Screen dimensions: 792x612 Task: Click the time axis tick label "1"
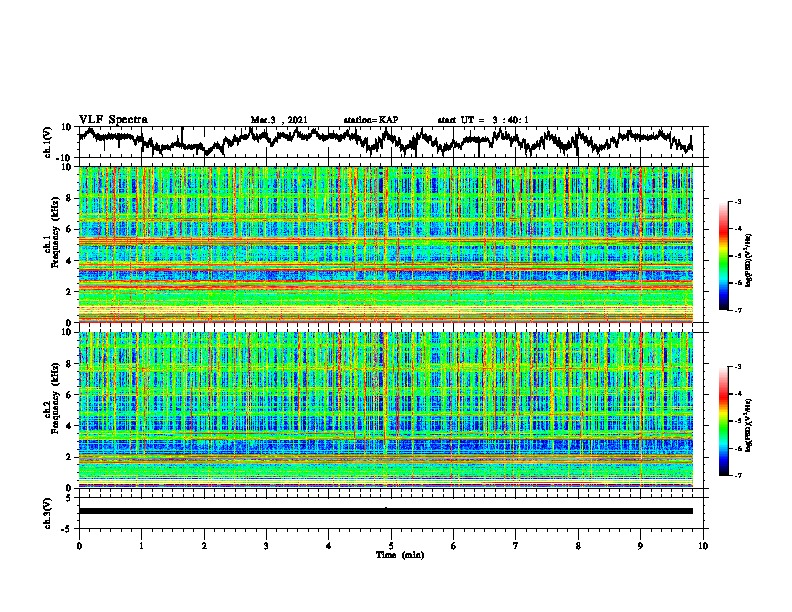[141, 546]
